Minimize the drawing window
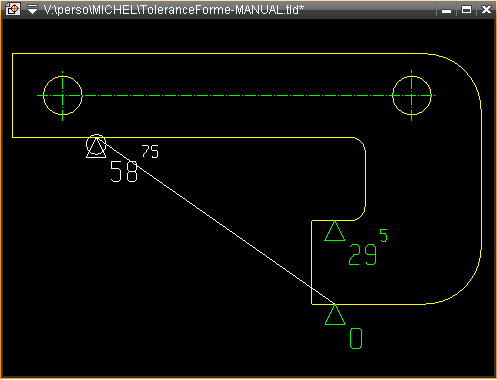This screenshot has height=380, width=497. click(x=446, y=10)
